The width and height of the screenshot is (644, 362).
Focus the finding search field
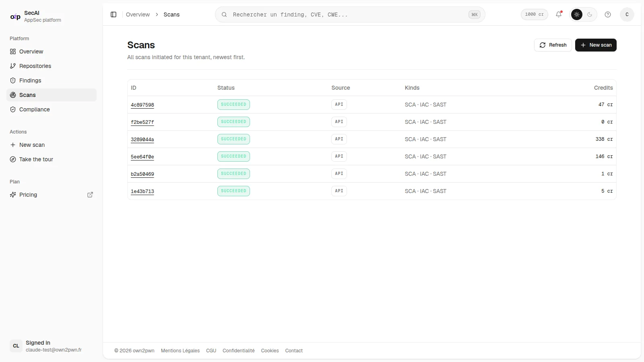click(350, 14)
